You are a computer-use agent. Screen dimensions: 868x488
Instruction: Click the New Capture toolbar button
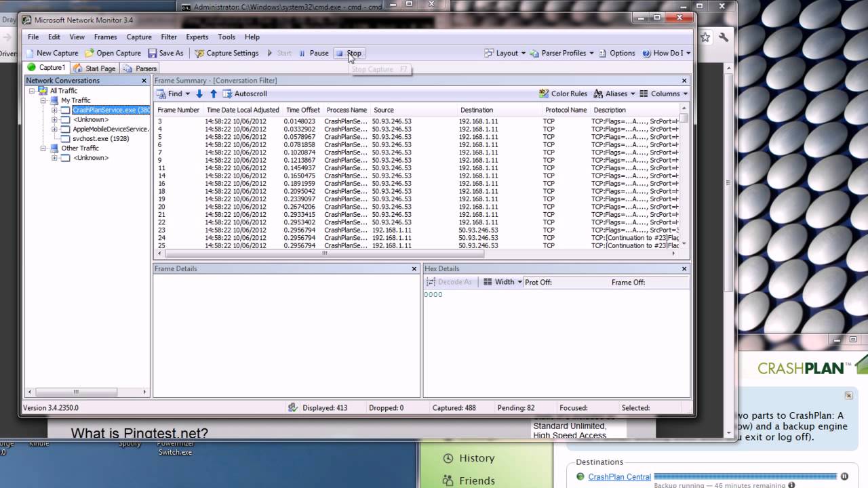(x=52, y=53)
